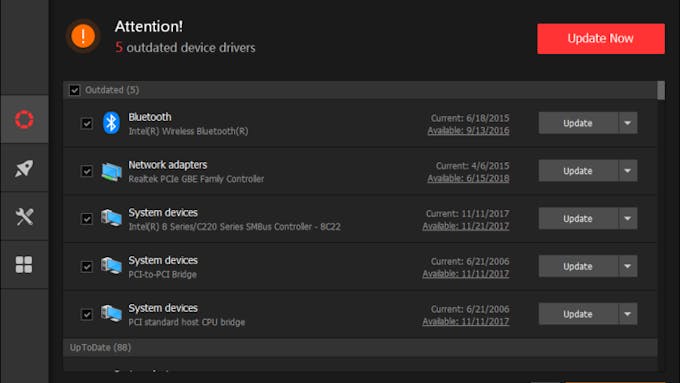680x383 pixels.
Task: Update the Realtek PCIe GBE Family Controller driver
Action: coord(578,171)
